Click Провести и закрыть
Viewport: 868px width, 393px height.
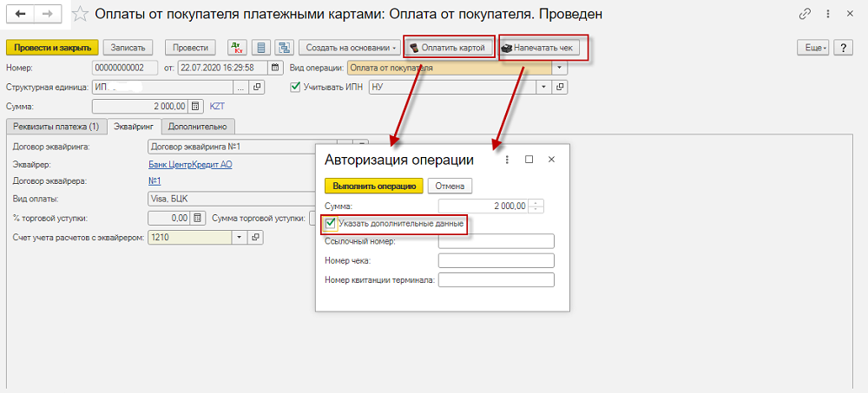[53, 49]
